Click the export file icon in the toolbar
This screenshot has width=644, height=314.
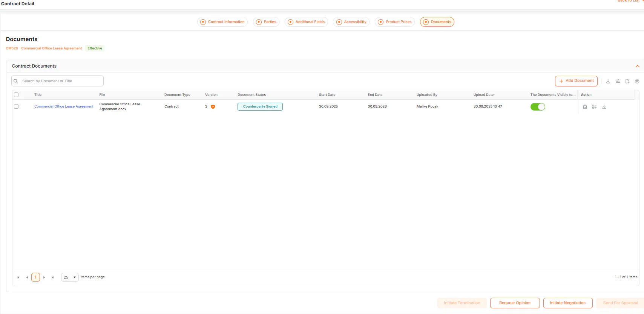point(627,81)
